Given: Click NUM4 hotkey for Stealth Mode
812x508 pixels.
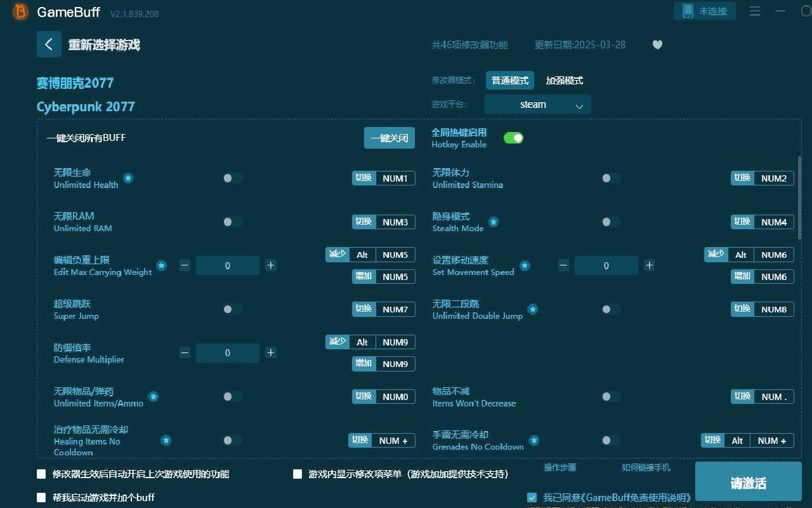Looking at the screenshot, I should 774,222.
